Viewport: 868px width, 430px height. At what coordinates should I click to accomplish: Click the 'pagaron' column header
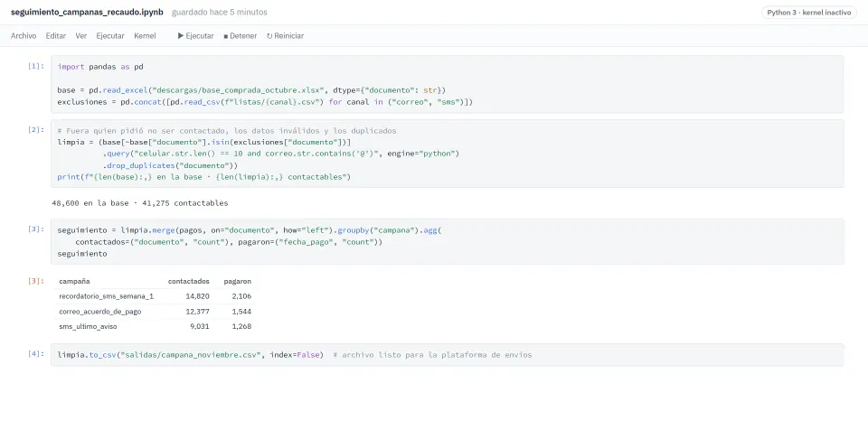coord(238,282)
